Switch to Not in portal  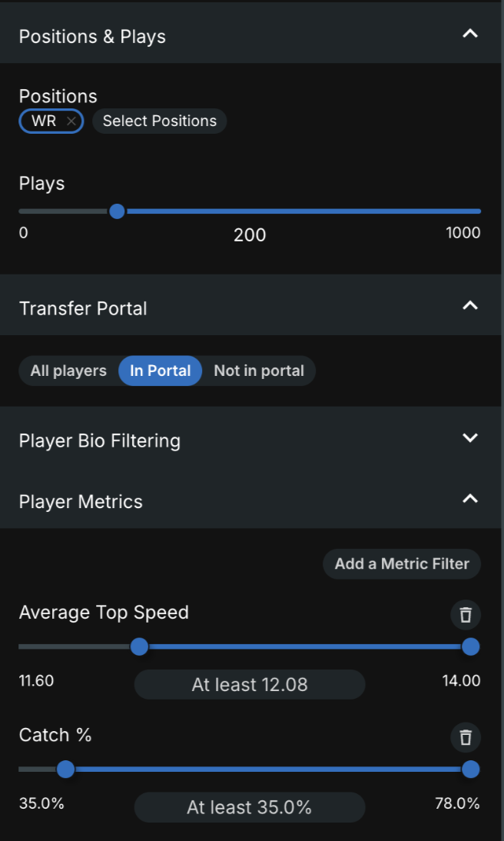click(x=259, y=371)
